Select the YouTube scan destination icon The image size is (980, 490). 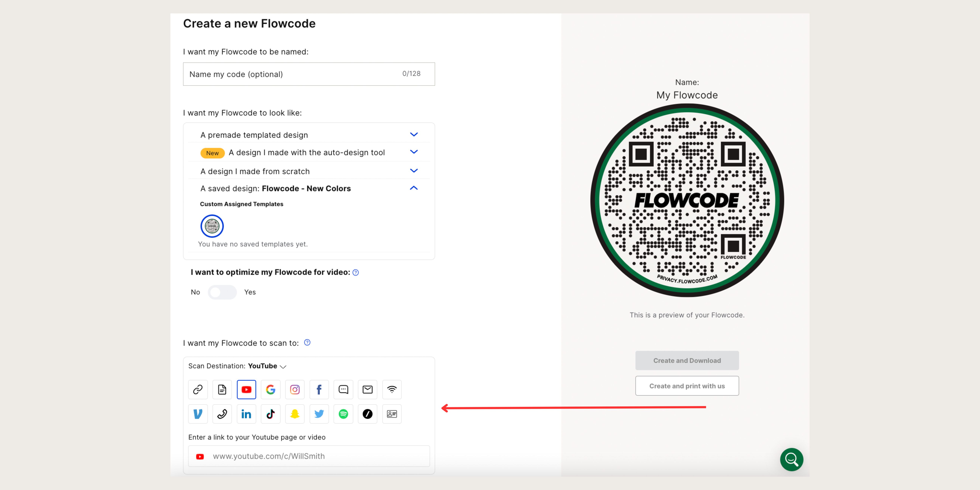247,389
